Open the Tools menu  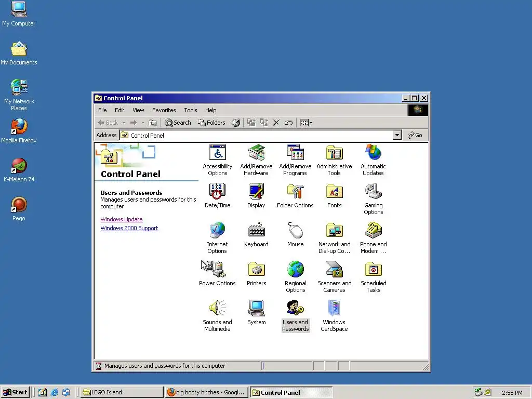190,110
